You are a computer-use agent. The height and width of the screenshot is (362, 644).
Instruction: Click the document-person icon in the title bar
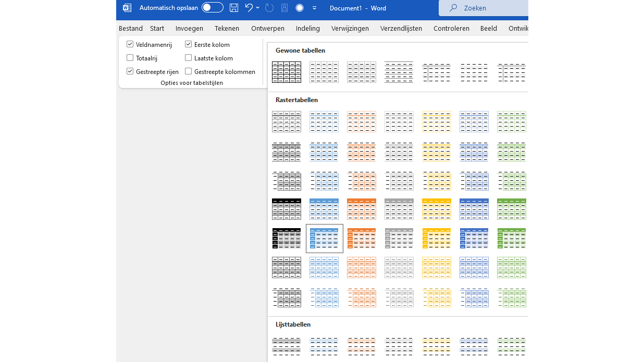coord(284,8)
